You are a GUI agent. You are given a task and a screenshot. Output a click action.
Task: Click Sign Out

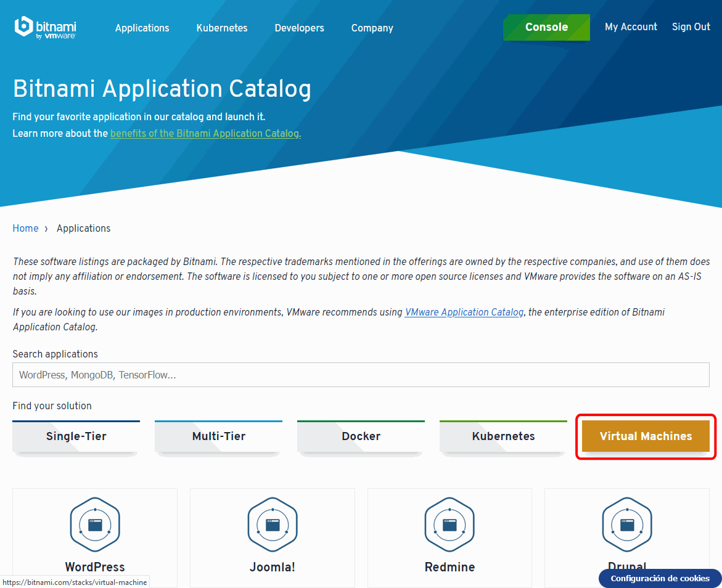pyautogui.click(x=691, y=27)
